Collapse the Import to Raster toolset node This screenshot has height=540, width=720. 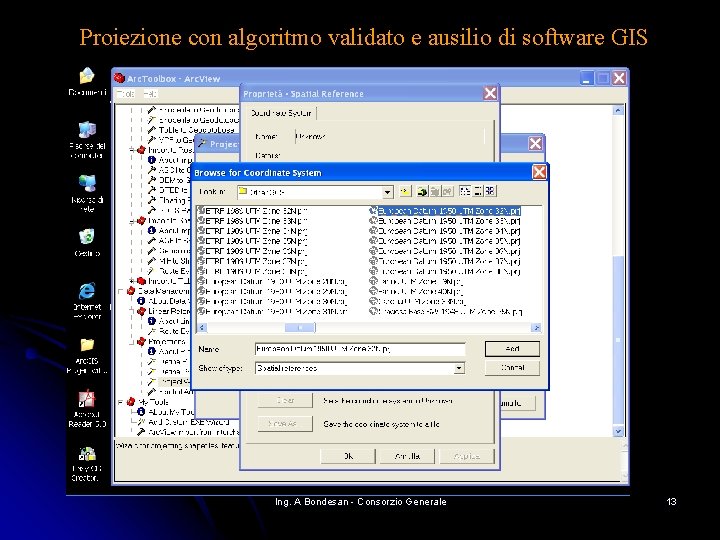[x=131, y=150]
